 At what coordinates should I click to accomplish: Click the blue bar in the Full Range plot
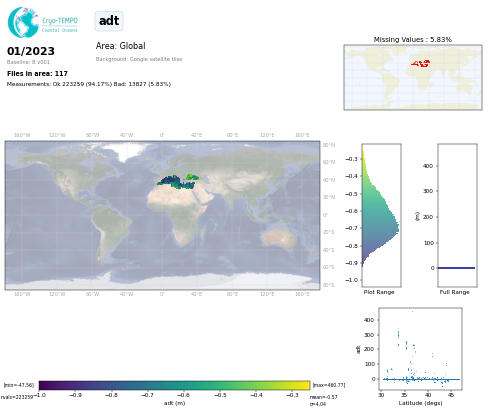click(456, 268)
